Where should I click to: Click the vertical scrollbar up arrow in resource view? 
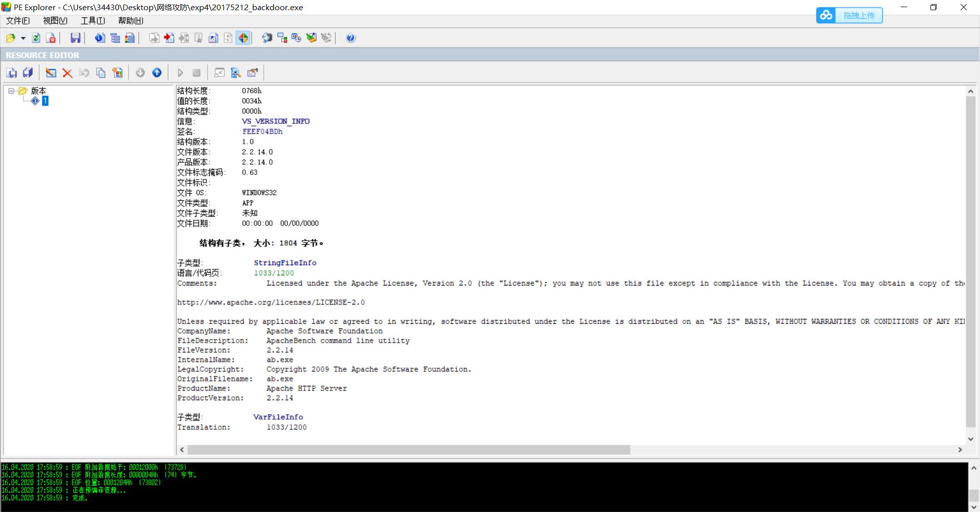970,91
